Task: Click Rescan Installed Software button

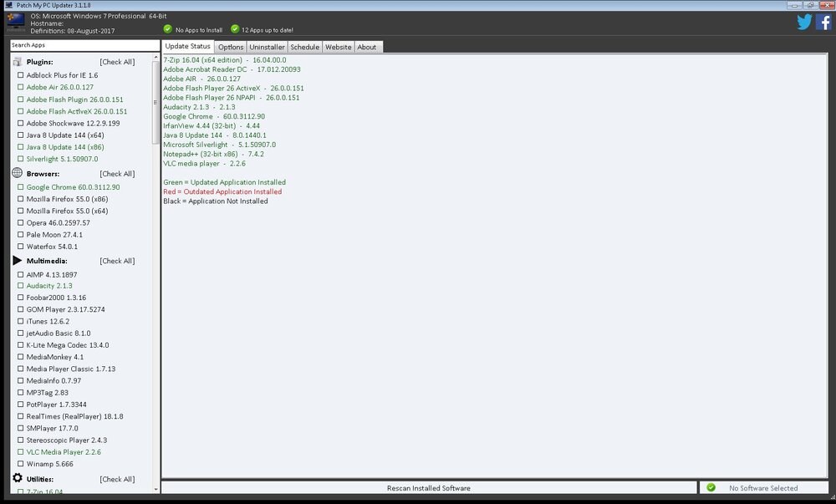Action: [x=429, y=487]
